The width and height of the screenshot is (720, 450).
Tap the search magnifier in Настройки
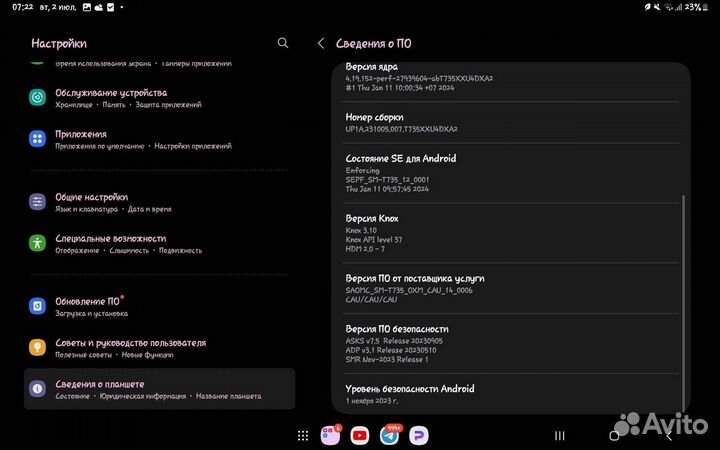pyautogui.click(x=283, y=43)
